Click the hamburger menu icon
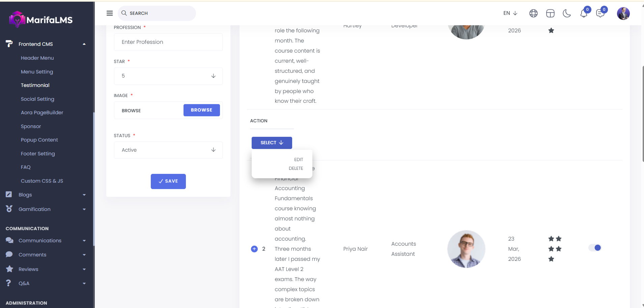644x308 pixels. (x=110, y=13)
